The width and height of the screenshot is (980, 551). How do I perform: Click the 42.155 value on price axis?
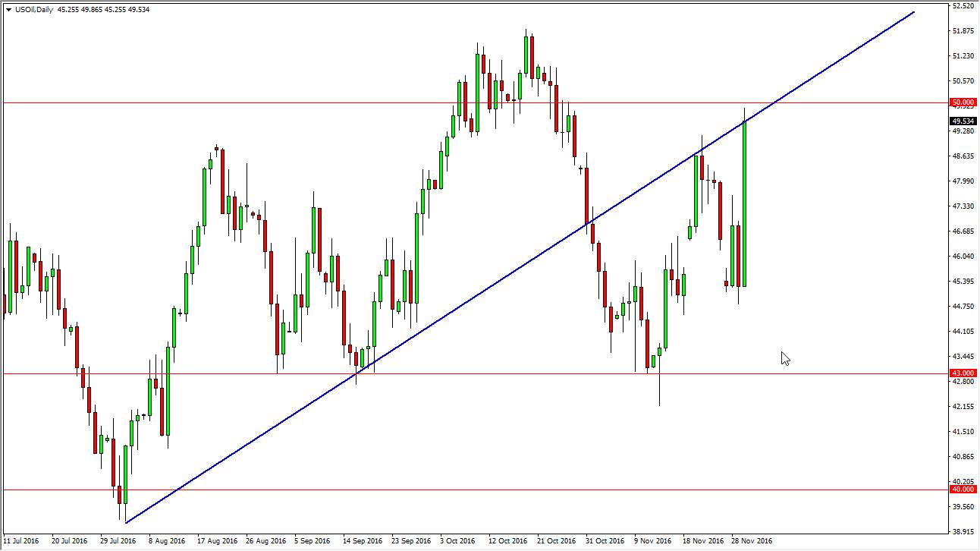(963, 407)
